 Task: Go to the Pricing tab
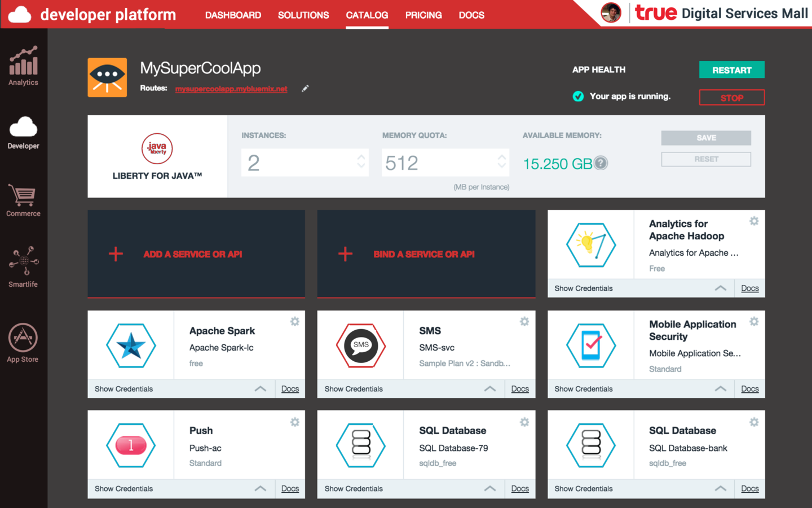[423, 15]
